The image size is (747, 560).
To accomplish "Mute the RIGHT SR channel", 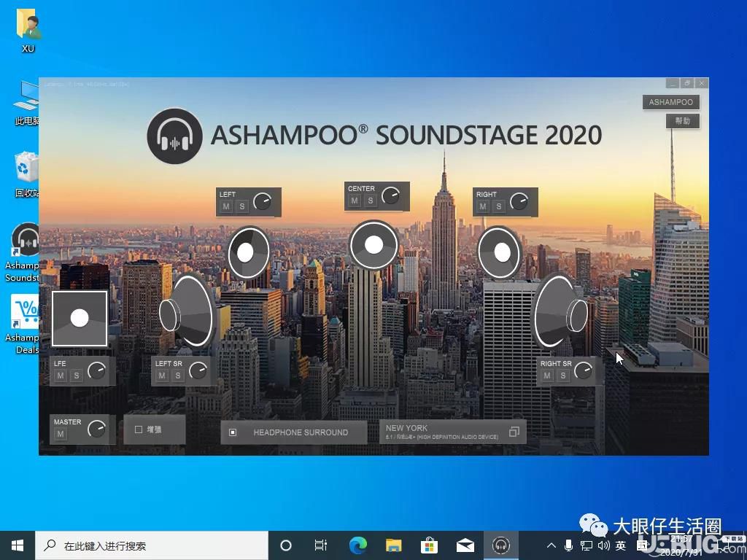I will (x=547, y=376).
